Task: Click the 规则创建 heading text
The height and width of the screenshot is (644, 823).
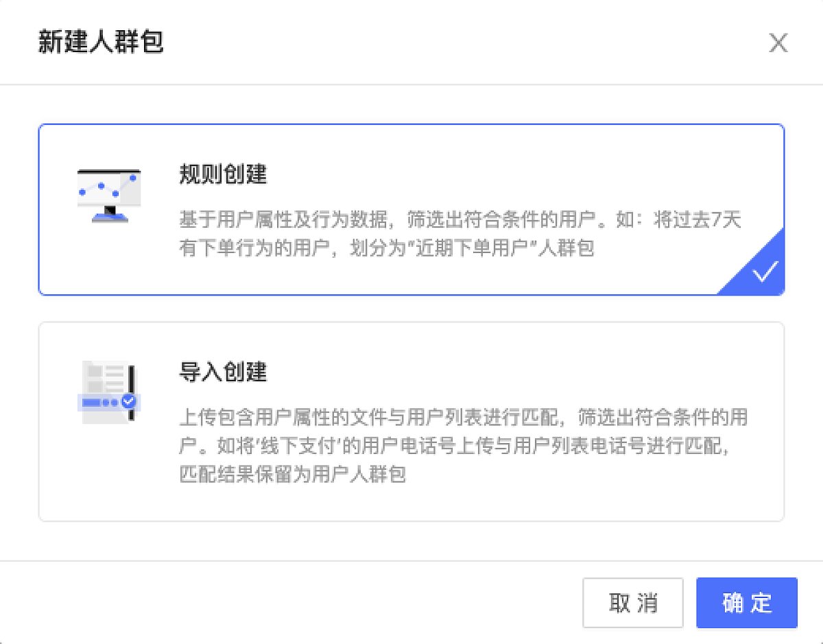Action: [x=223, y=174]
